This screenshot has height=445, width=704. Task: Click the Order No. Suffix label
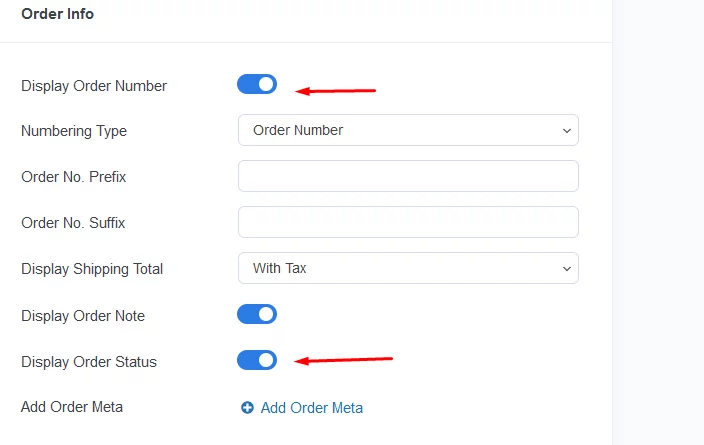[73, 223]
